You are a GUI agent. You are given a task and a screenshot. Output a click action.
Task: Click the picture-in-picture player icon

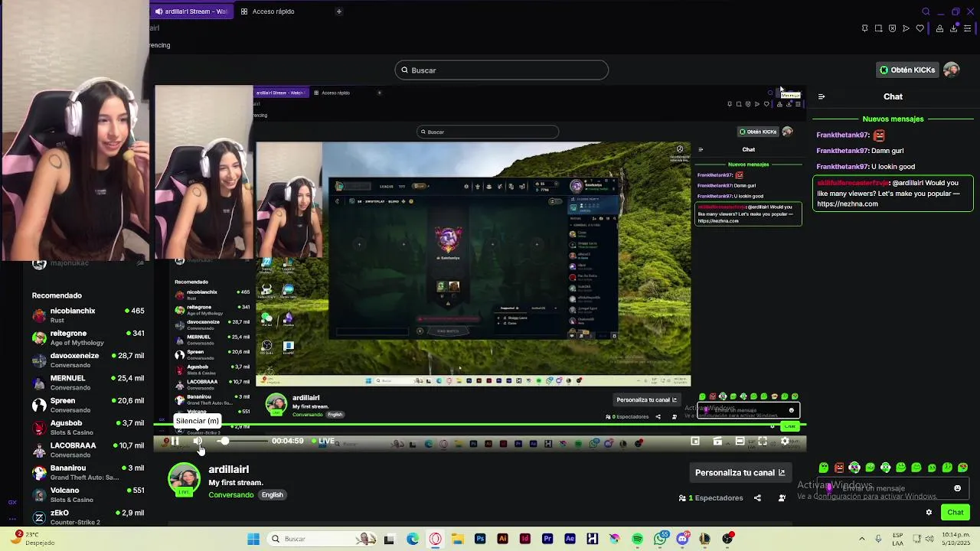(695, 441)
